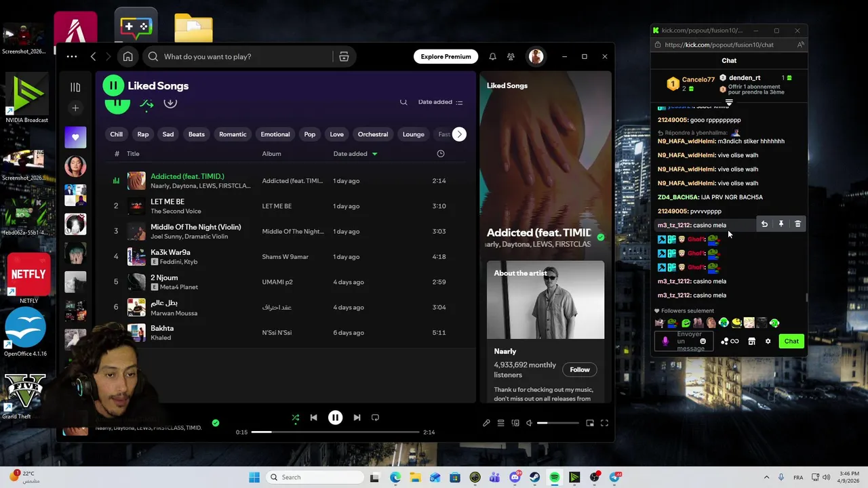
Task: Create playlist with plus icon
Action: 75,108
